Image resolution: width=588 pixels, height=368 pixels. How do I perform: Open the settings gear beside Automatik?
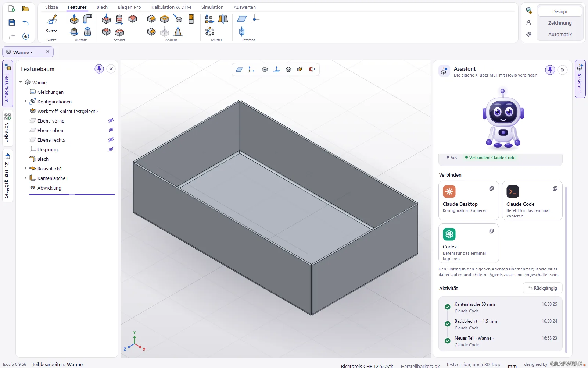[x=528, y=34]
